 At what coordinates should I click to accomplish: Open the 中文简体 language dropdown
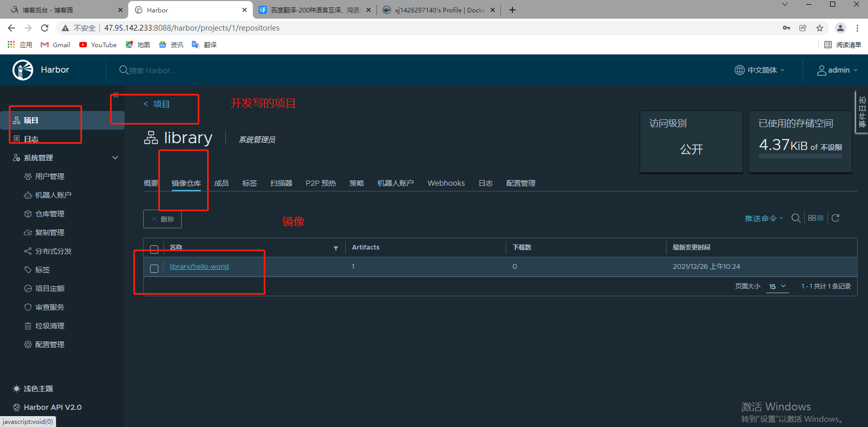pos(759,70)
